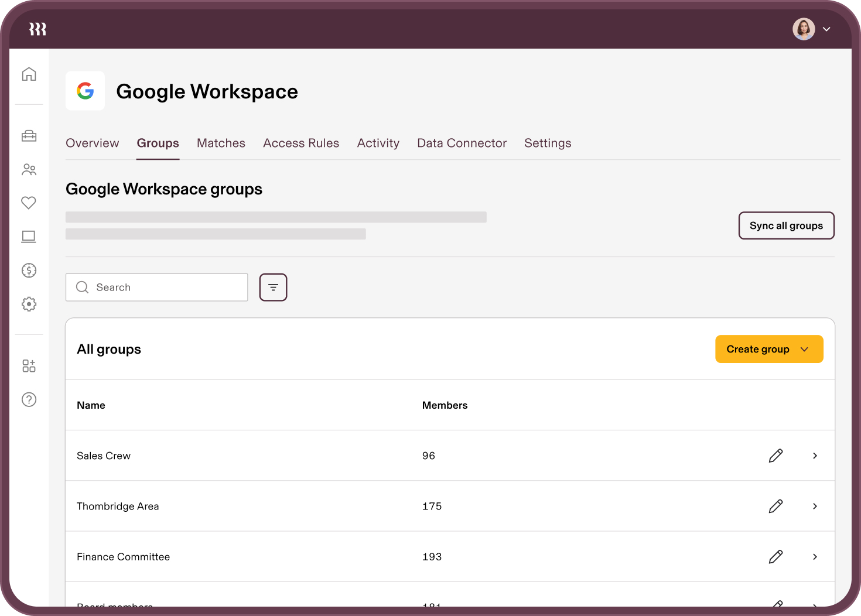
Task: Click the Sales Crew group name
Action: tap(104, 456)
